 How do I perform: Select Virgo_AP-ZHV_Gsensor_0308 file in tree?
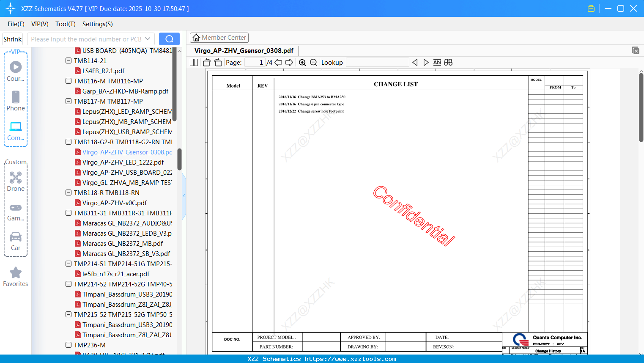127,152
